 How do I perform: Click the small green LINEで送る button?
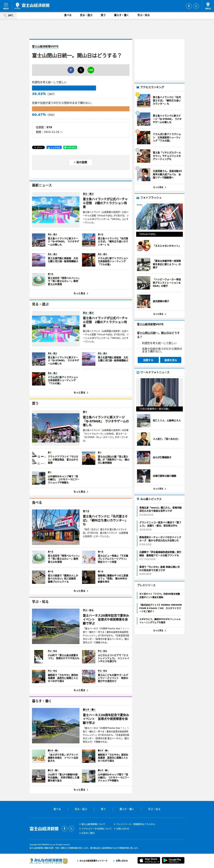coord(70,148)
